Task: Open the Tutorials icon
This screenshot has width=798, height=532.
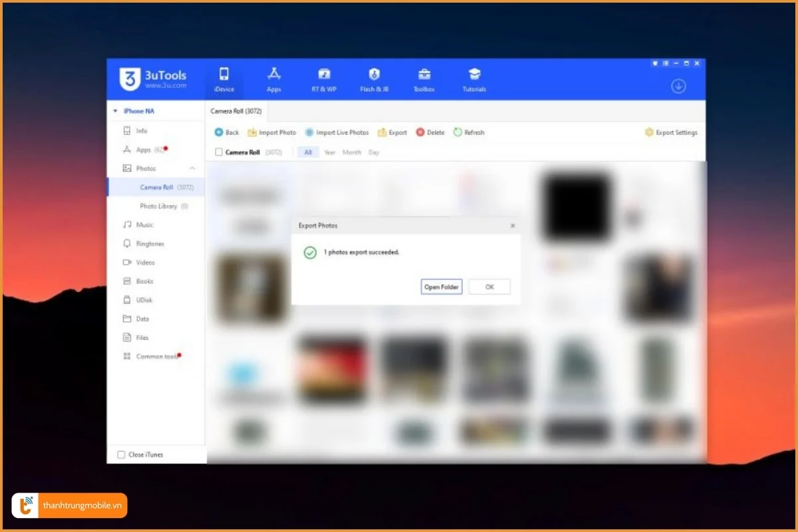Action: (x=474, y=74)
